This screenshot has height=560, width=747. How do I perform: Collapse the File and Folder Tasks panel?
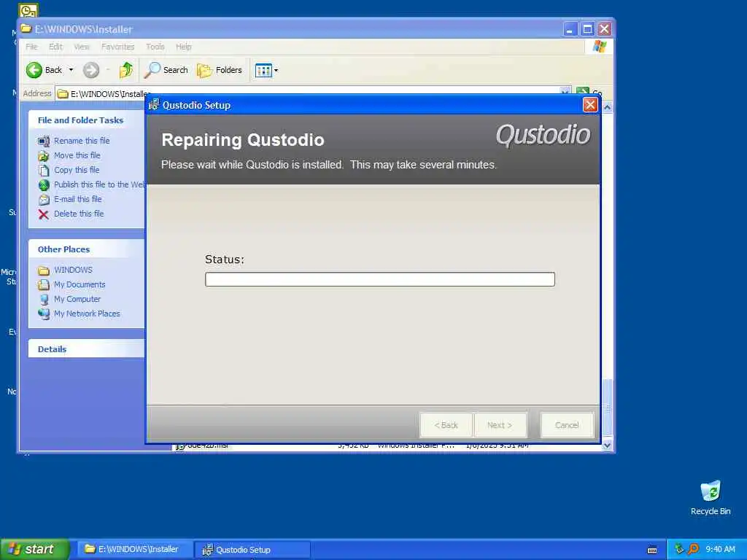click(x=87, y=120)
